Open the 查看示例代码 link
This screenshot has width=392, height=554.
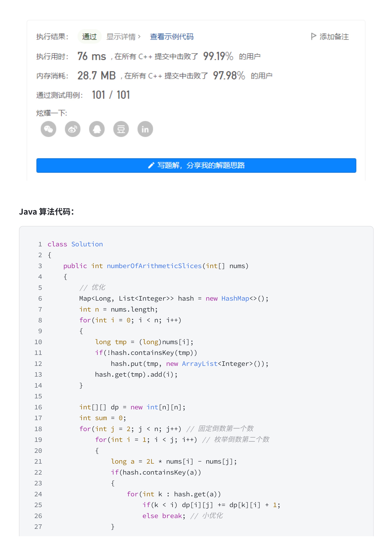click(172, 37)
